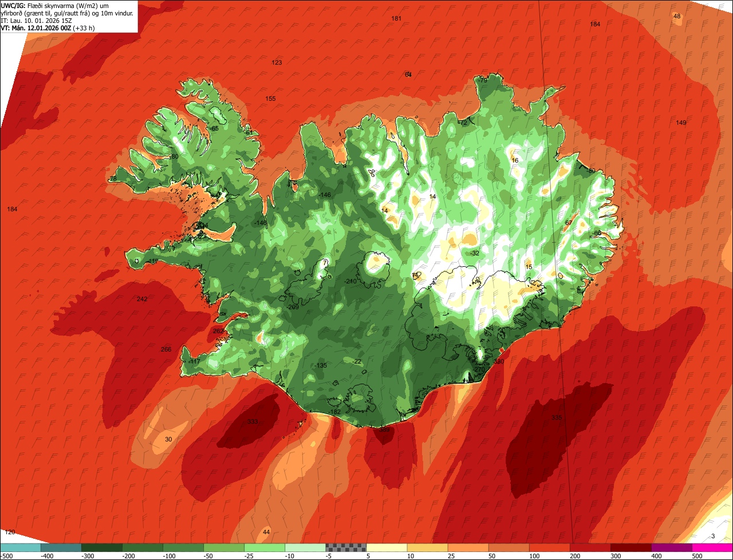Image resolution: width=733 pixels, height=560 pixels.
Task: Select the yellow-orange 10 legend swatch
Action: [427, 547]
